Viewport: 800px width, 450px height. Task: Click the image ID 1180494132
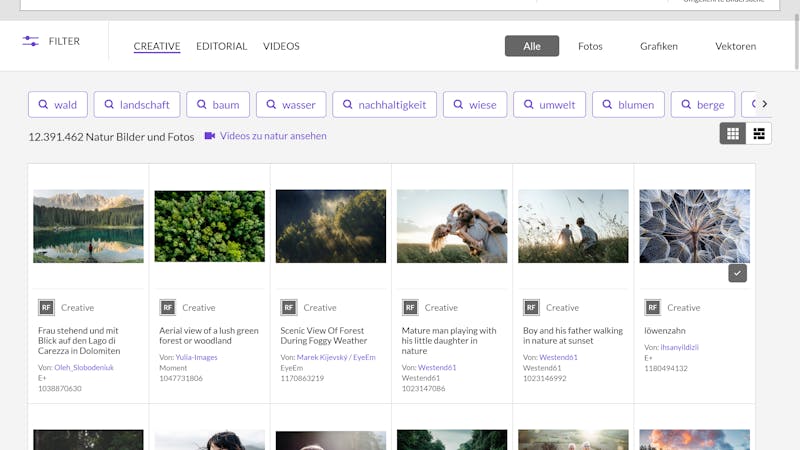pyautogui.click(x=666, y=368)
